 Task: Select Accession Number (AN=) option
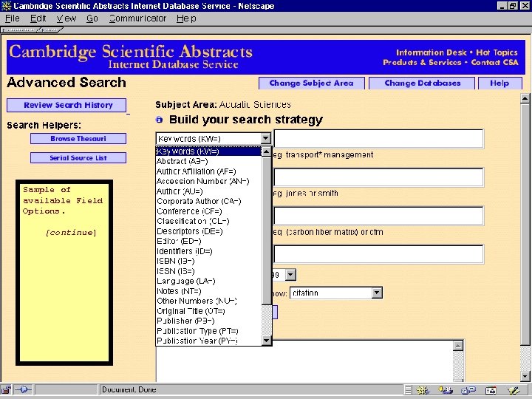pos(208,181)
